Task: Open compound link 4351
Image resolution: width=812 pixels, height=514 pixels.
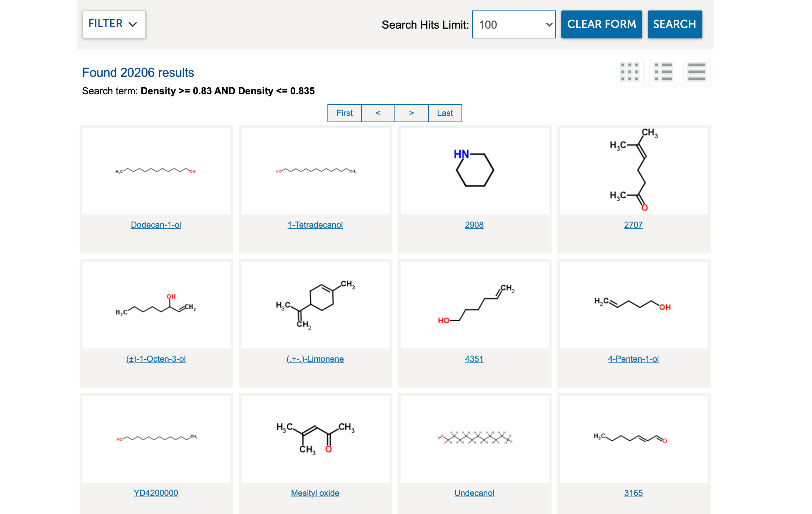Action: 474,359
